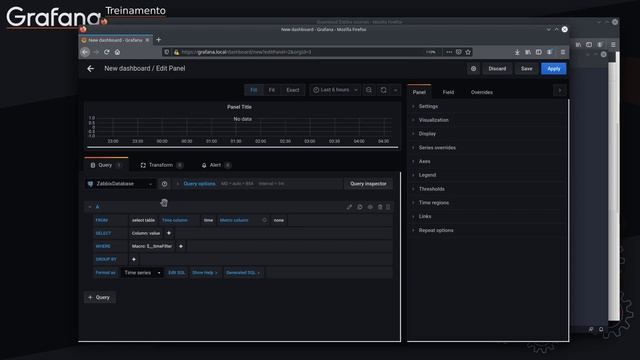Add a GROUP BY with plus
This screenshot has width=640, height=360.
pyautogui.click(x=134, y=260)
